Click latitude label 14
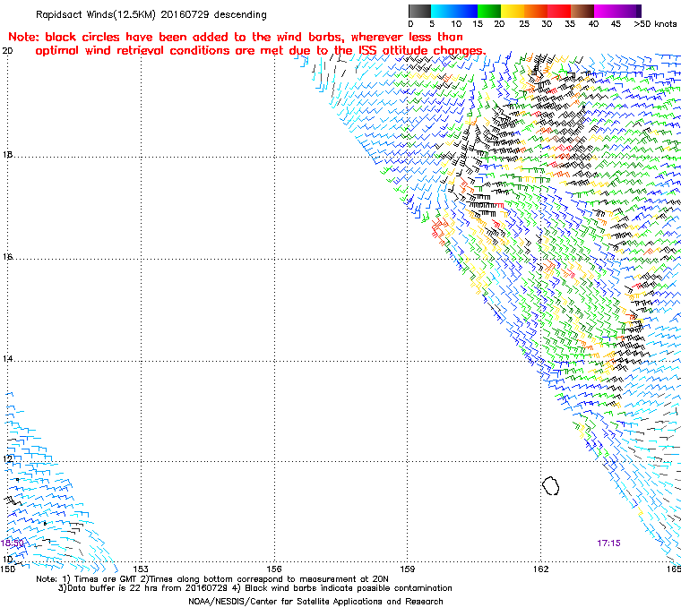This screenshot has height=616, width=681. coord(7,358)
